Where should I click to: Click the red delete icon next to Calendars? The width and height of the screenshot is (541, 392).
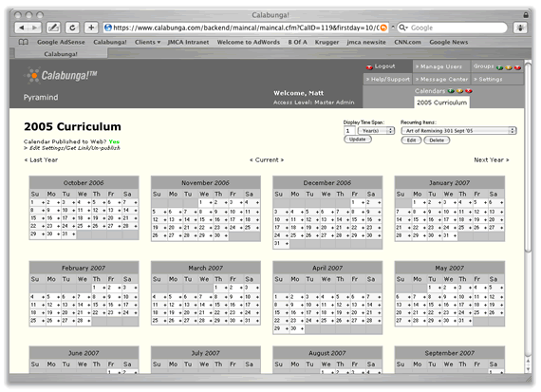click(469, 91)
